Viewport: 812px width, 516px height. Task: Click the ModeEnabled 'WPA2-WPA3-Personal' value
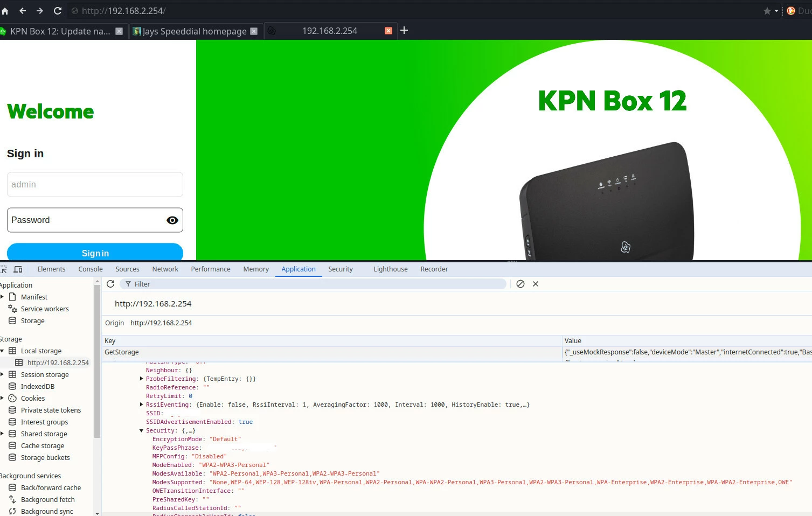[x=234, y=465]
